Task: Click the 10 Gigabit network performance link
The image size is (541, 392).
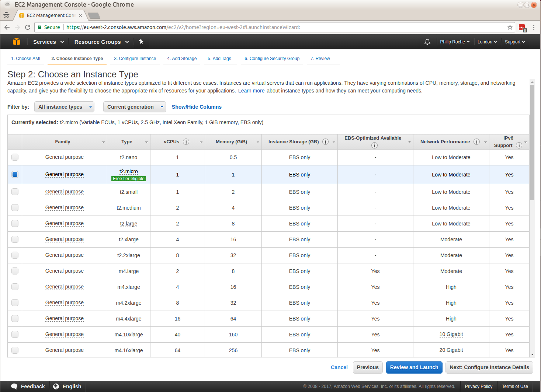Action: click(451, 335)
